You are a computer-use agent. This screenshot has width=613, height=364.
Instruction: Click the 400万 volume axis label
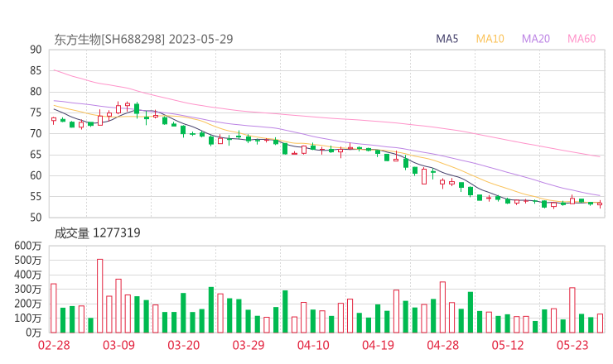pos(28,275)
